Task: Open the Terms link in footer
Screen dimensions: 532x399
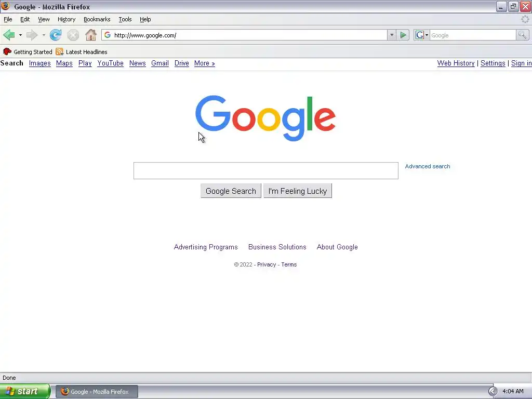Action: (289, 264)
